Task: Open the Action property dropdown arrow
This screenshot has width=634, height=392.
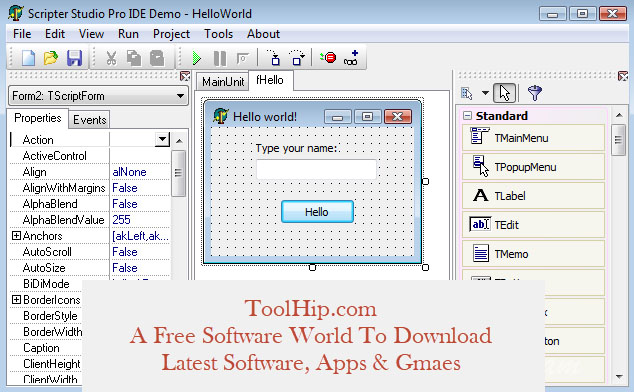Action: coord(162,140)
